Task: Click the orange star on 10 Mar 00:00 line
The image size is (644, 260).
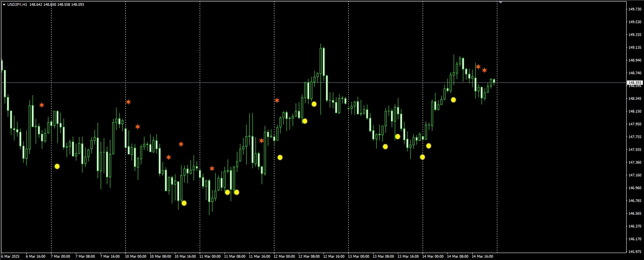Action: coord(128,102)
